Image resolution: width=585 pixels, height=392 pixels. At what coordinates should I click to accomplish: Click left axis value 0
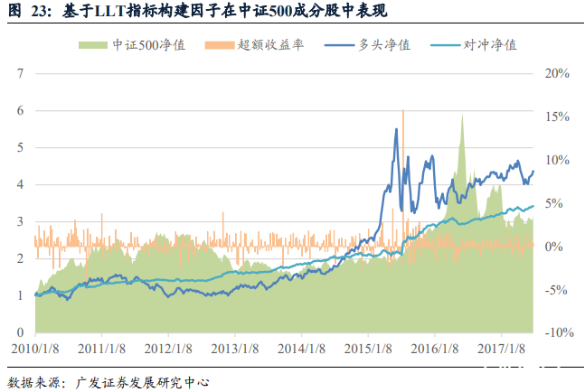tap(20, 332)
